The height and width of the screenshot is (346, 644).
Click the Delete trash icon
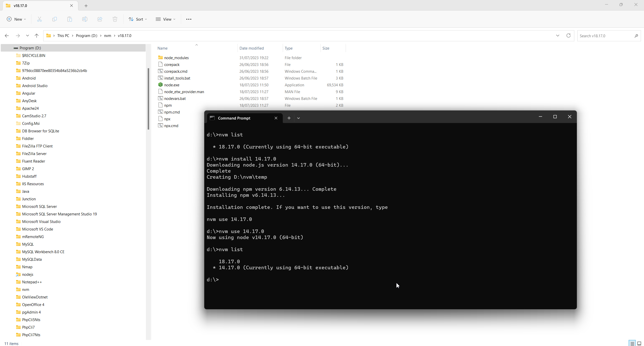115,19
